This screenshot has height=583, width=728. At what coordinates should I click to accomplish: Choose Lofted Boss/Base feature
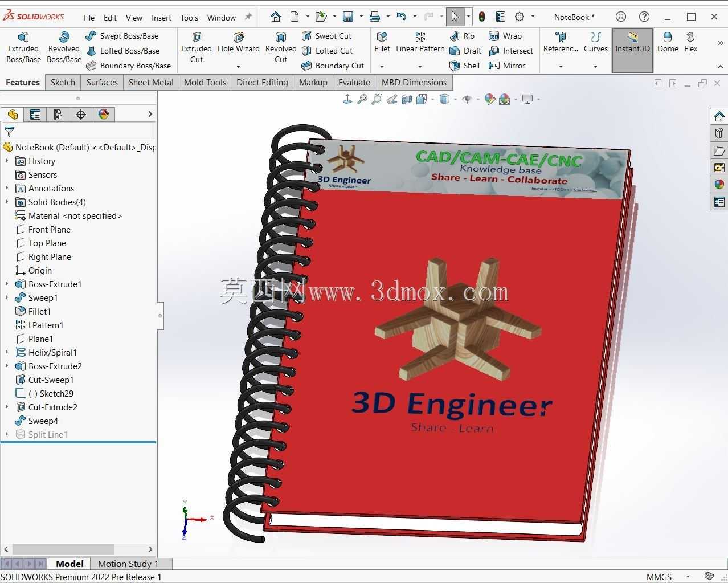click(x=122, y=51)
